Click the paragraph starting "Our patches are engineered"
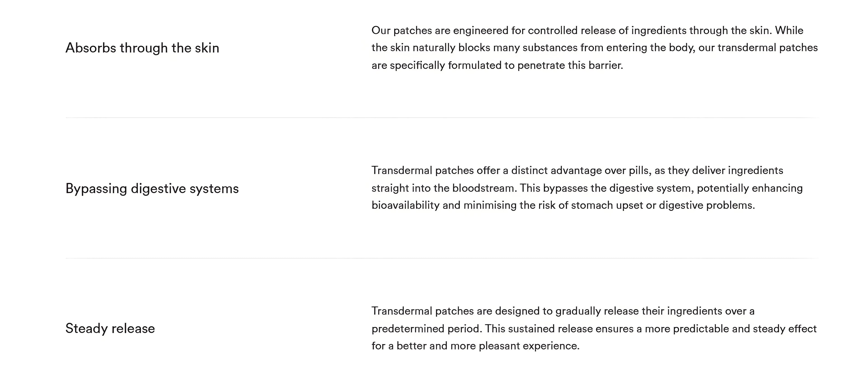Viewport: 868px width, 387px height. tap(594, 48)
